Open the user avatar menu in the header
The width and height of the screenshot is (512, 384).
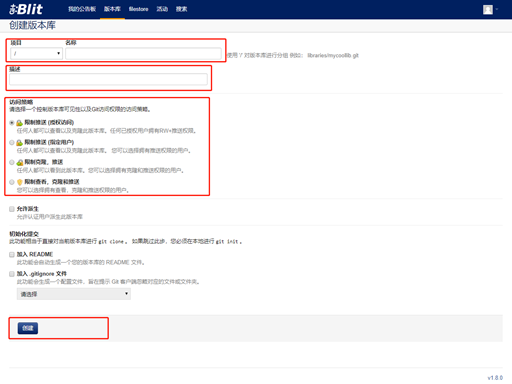pos(490,9)
